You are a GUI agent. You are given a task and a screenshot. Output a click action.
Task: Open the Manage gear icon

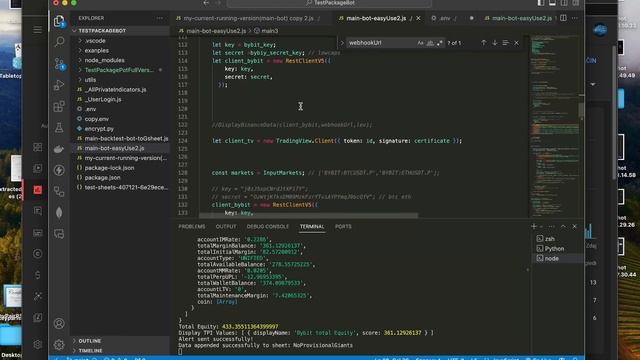pyautogui.click(x=59, y=345)
